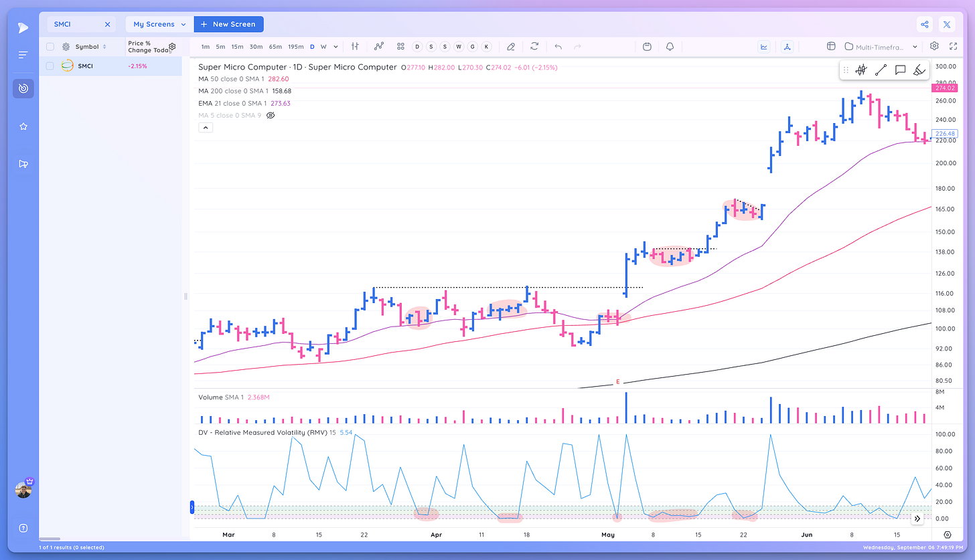
Task: Open the indicators settings sliders icon
Action: tap(354, 46)
